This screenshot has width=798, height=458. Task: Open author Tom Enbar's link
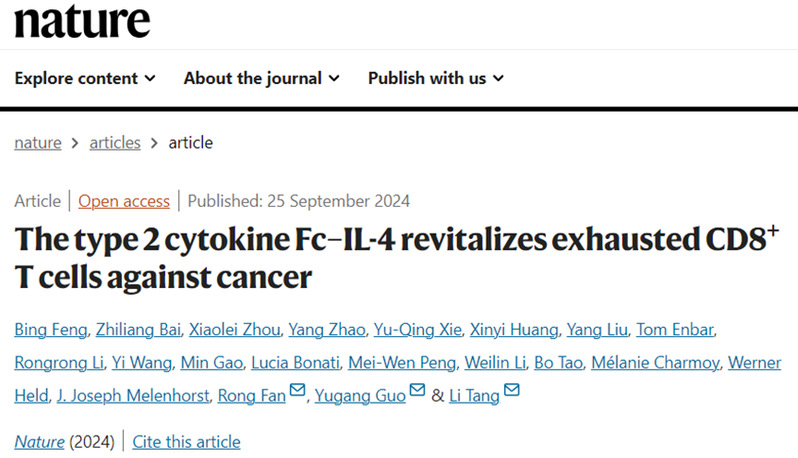[x=675, y=330]
